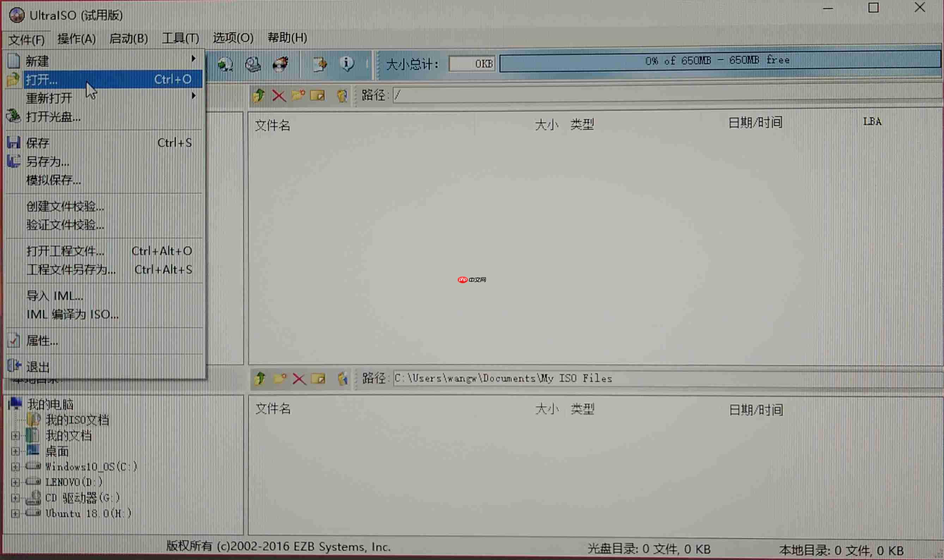Image resolution: width=944 pixels, height=560 pixels.
Task: Click the new folder icon in local pane
Action: 281,378
